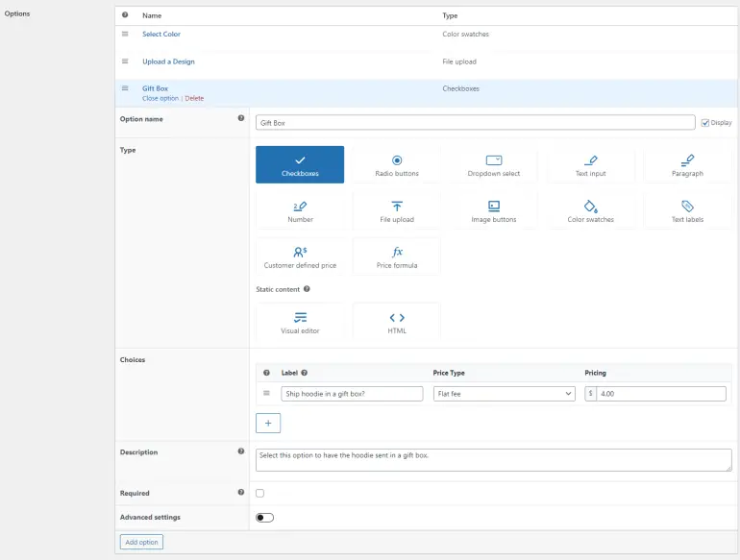Choose the Paragraph type
740x560 pixels.
pos(687,164)
